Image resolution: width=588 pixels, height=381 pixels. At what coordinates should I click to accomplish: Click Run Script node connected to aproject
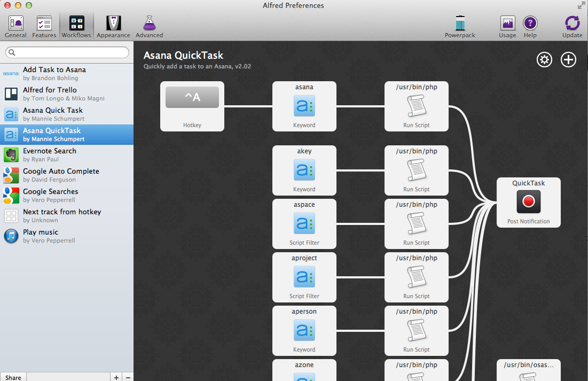pos(416,277)
